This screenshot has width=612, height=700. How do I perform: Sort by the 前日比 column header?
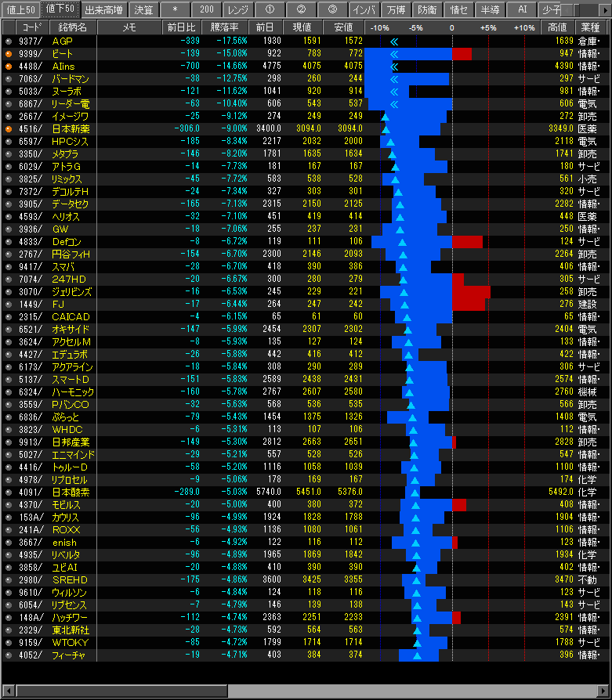181,27
